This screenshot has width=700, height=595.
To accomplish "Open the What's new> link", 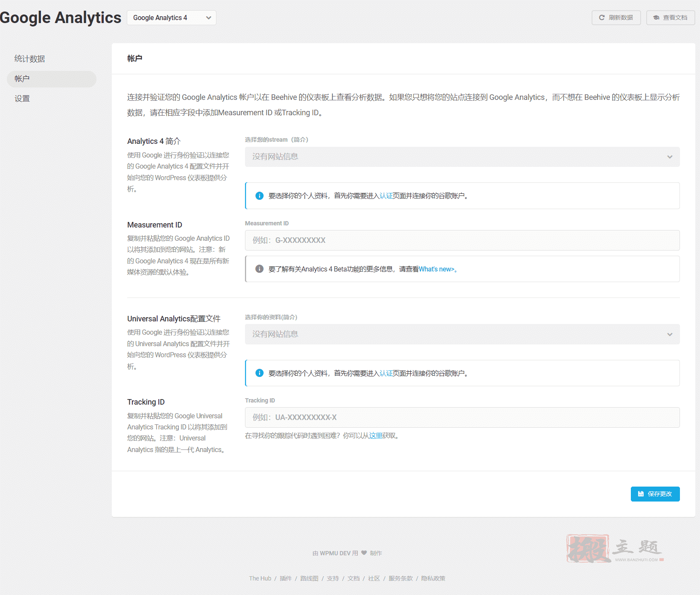I will click(x=436, y=269).
